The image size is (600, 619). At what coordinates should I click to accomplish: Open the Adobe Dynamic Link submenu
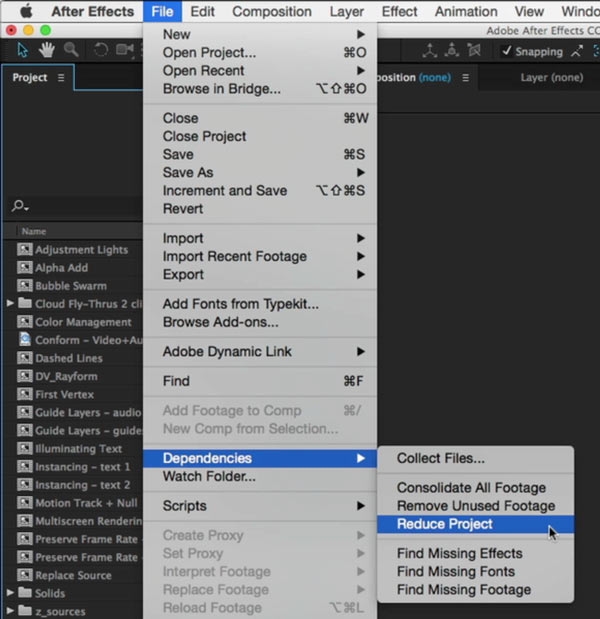260,351
